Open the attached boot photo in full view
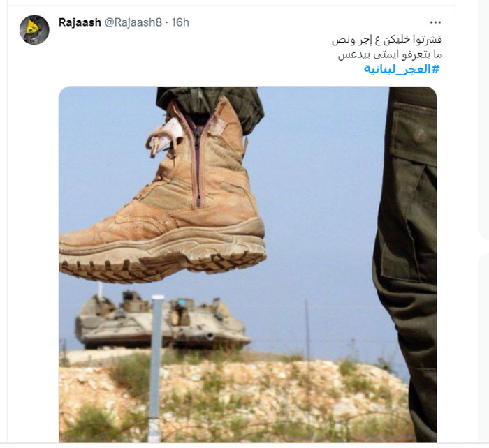 pos(247,264)
